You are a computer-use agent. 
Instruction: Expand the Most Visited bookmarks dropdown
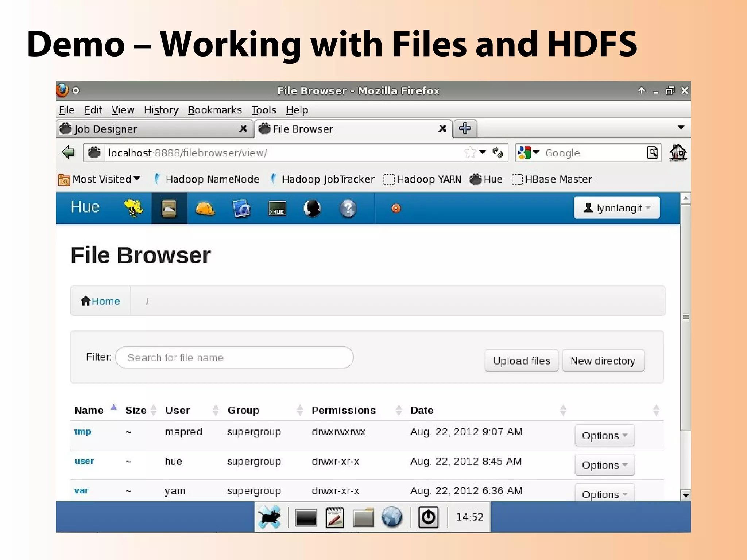click(99, 179)
